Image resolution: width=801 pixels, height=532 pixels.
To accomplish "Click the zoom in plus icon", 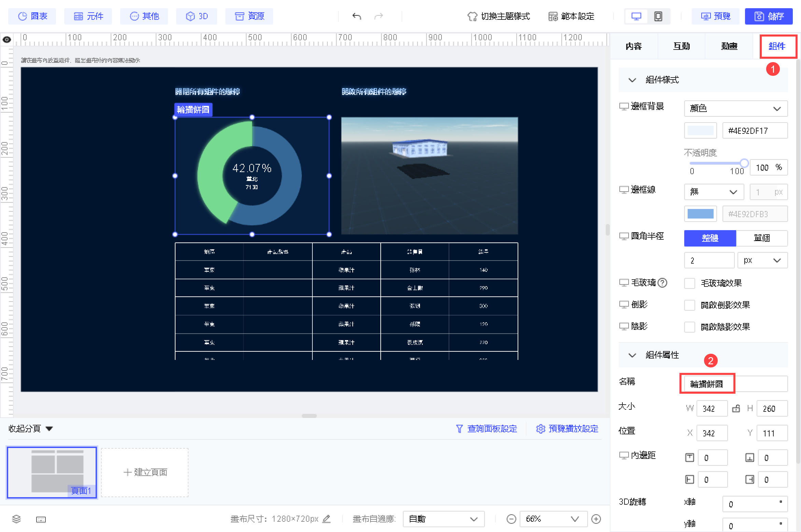I will (596, 519).
